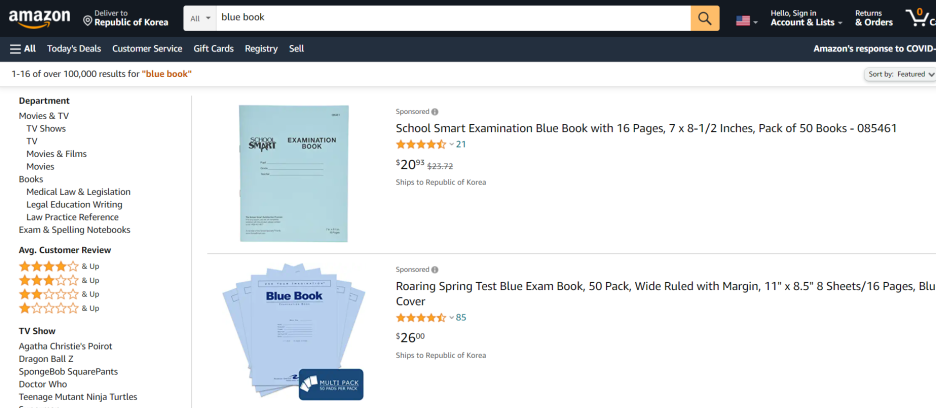This screenshot has height=408, width=936.
Task: Open the Sort by Featured dropdown
Action: (x=900, y=74)
